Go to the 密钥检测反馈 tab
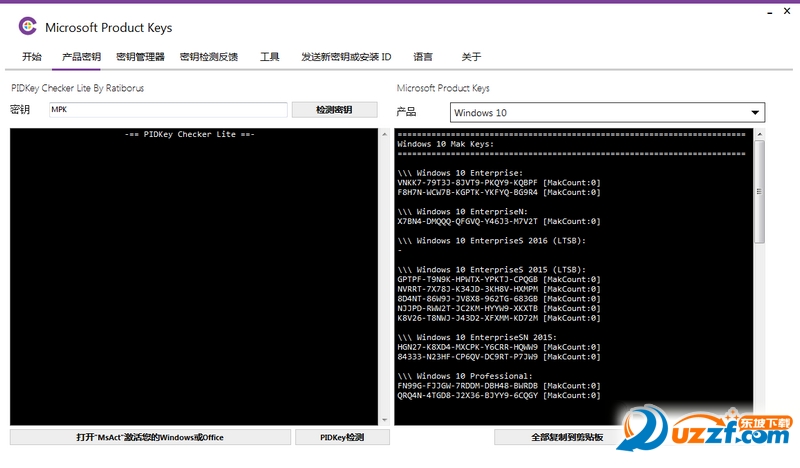This screenshot has width=800, height=468. [209, 57]
